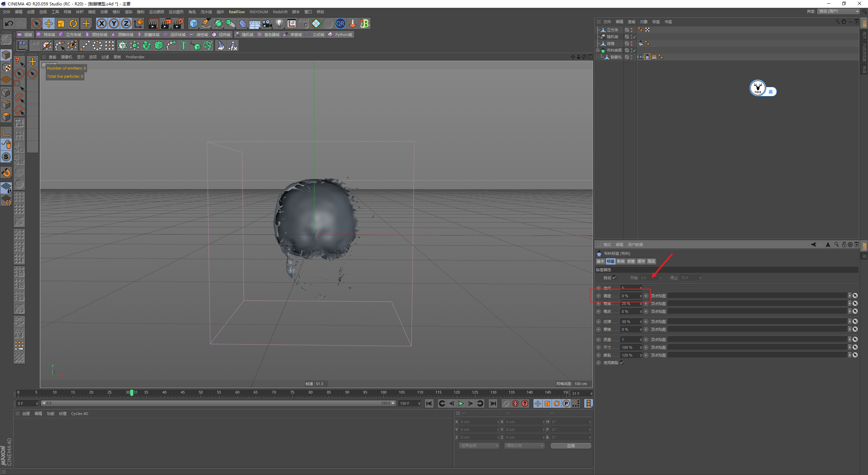Uncheck the 自动 checkbox

(x=615, y=278)
